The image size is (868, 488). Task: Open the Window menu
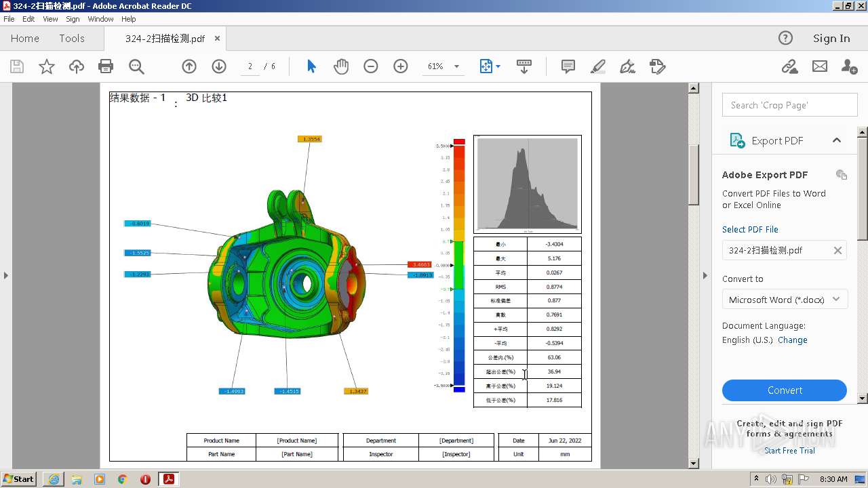(100, 19)
